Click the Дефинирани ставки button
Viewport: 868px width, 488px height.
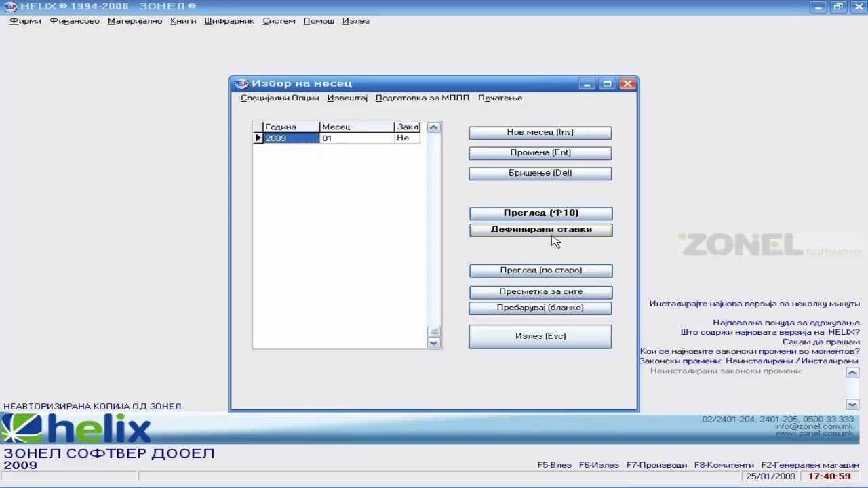[540, 230]
